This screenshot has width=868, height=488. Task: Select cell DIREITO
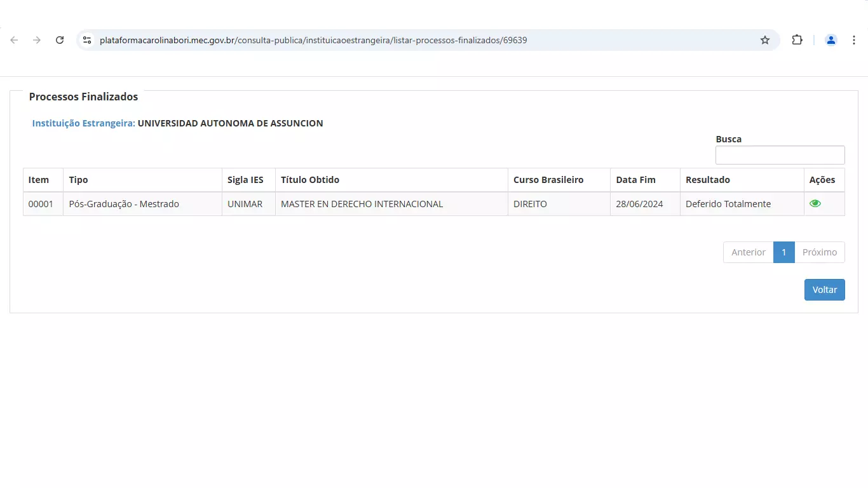[559, 204]
